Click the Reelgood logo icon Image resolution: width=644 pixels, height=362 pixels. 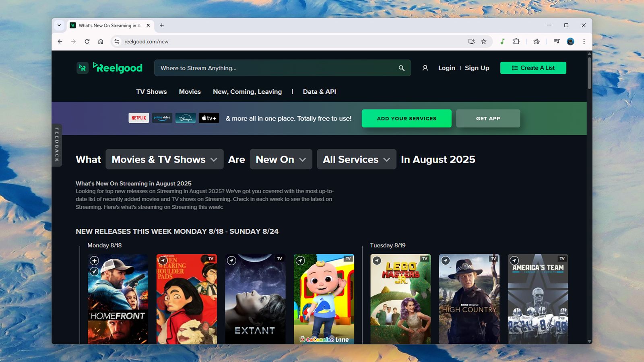(x=82, y=68)
